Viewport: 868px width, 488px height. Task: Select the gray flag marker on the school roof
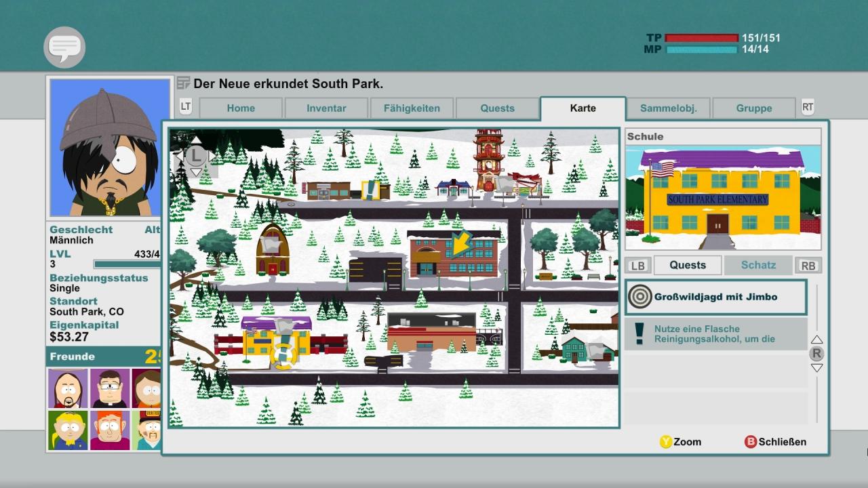tap(284, 327)
